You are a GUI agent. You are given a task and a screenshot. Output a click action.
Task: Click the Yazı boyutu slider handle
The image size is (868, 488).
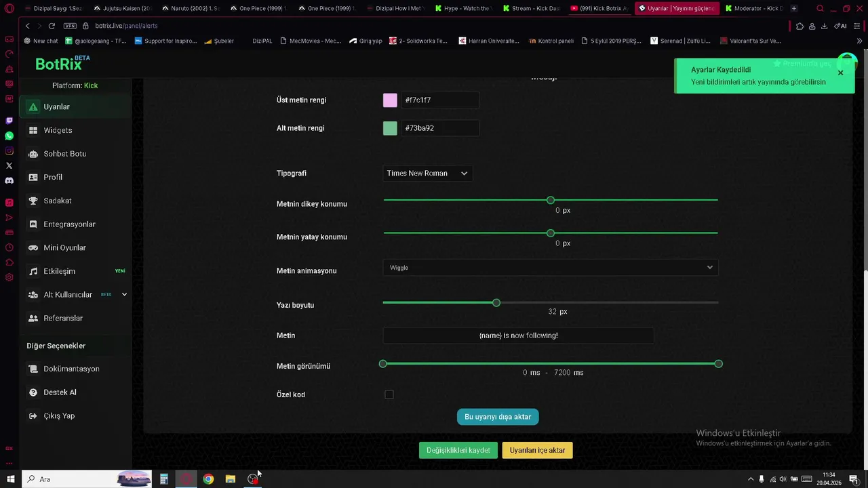(496, 303)
